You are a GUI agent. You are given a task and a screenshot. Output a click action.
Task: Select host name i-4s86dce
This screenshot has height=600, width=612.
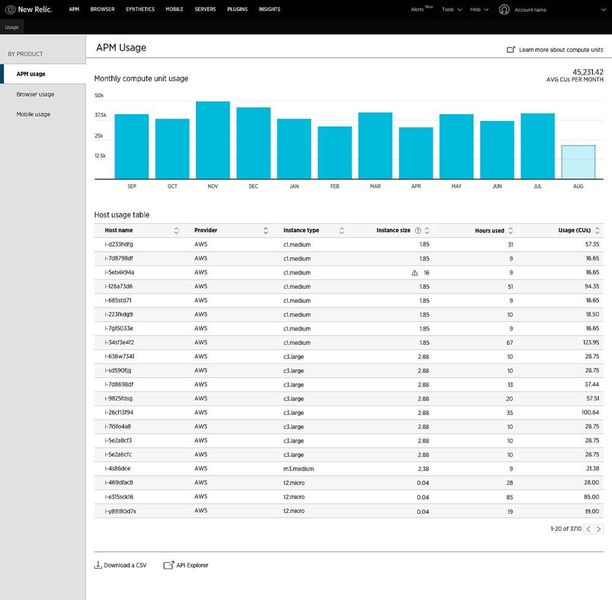117,468
